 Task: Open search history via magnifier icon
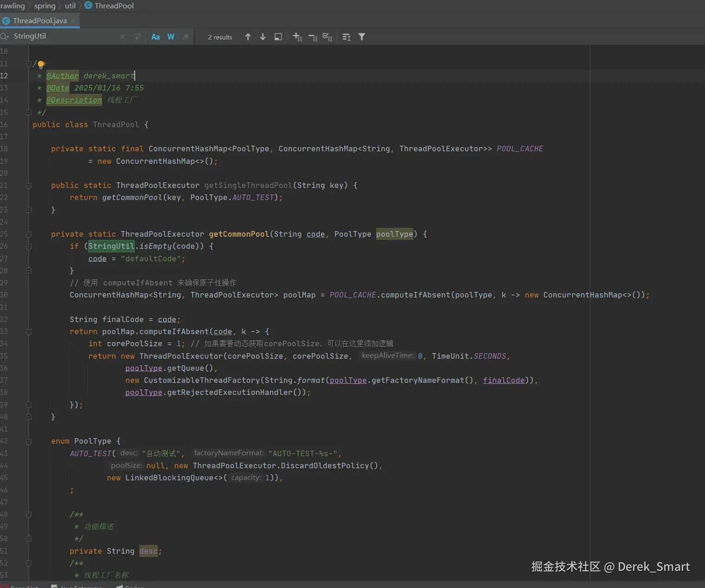pos(5,37)
